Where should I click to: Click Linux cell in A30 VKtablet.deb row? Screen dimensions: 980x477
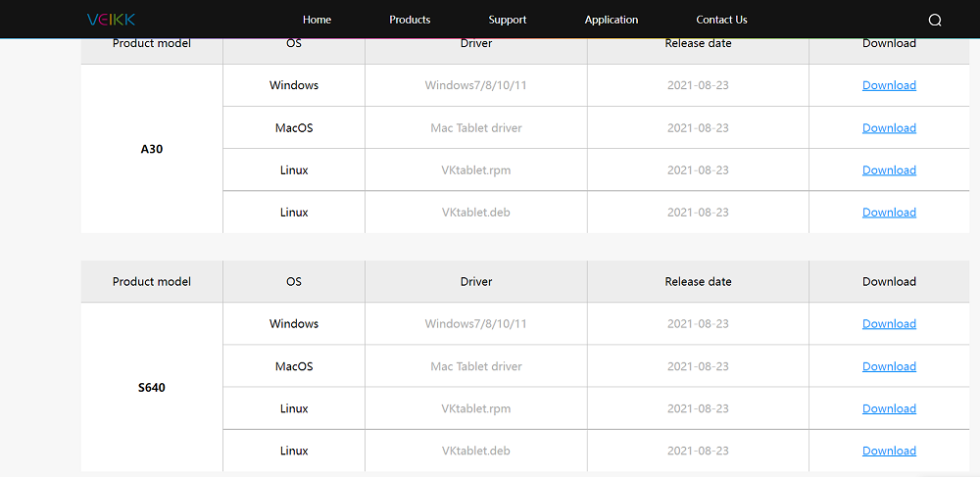click(x=294, y=213)
